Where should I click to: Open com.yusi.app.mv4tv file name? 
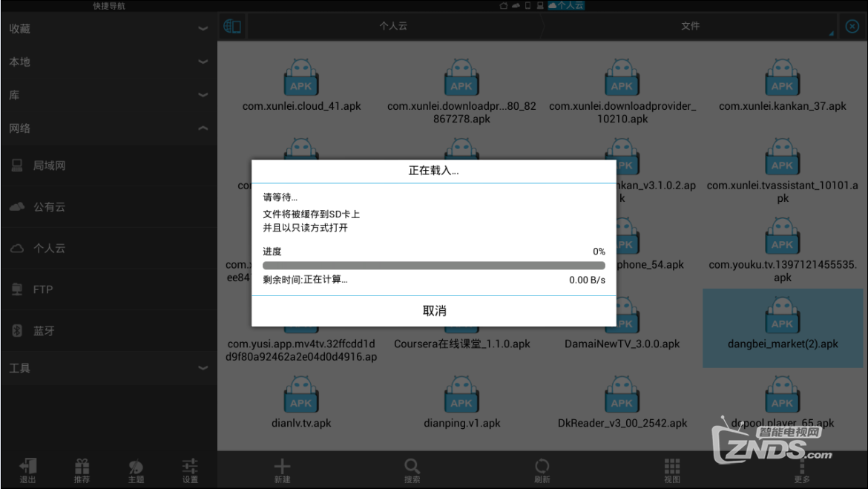coord(301,350)
